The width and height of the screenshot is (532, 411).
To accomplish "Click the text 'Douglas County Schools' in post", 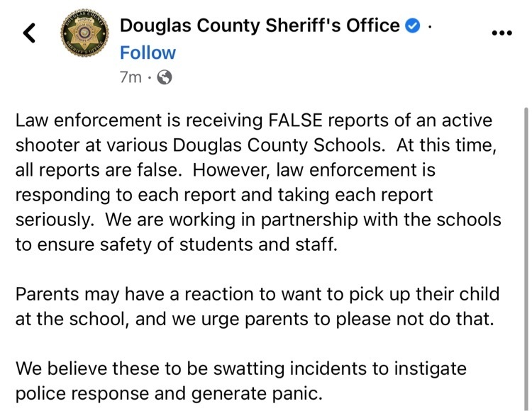I will pos(279,145).
